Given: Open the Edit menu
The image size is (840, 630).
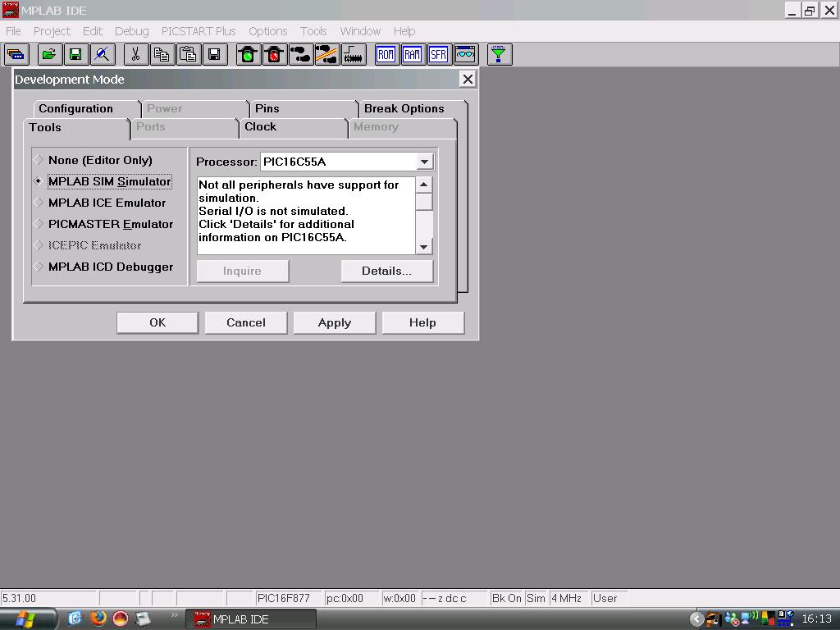Looking at the screenshot, I should [x=92, y=31].
